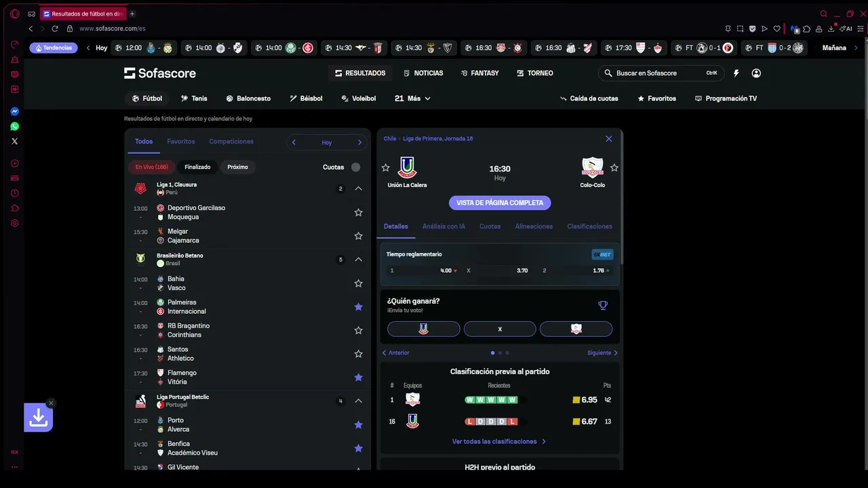
Task: Open WhatsApp in the Opera sidebar
Action: click(15, 126)
